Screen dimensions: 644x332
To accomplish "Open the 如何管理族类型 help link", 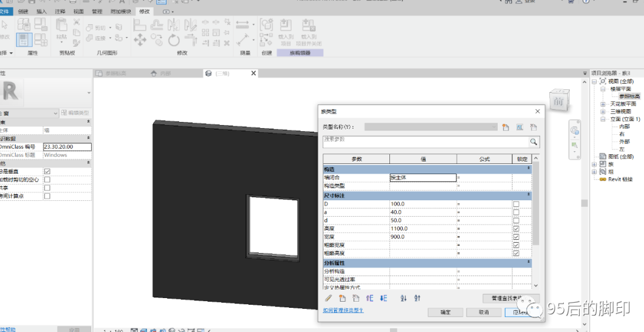I will click(x=343, y=311).
